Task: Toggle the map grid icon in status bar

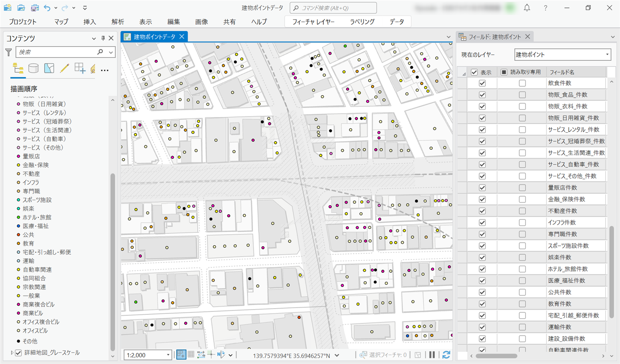Action: click(x=191, y=355)
